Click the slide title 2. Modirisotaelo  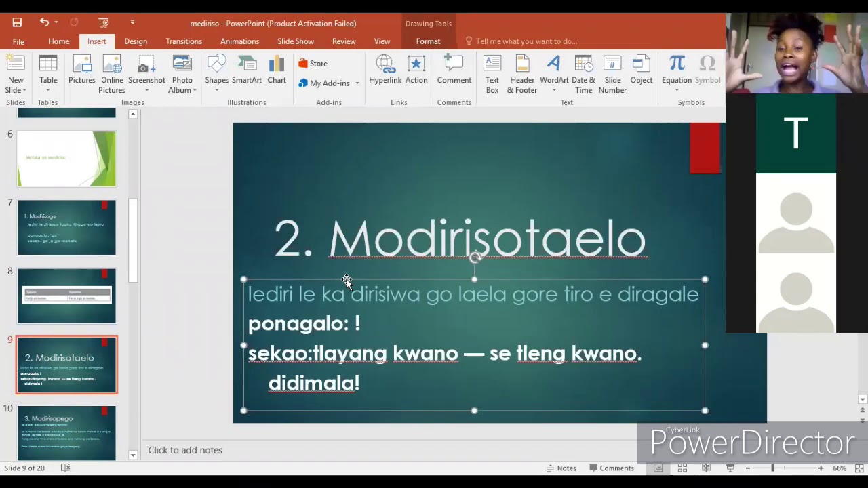(x=460, y=239)
